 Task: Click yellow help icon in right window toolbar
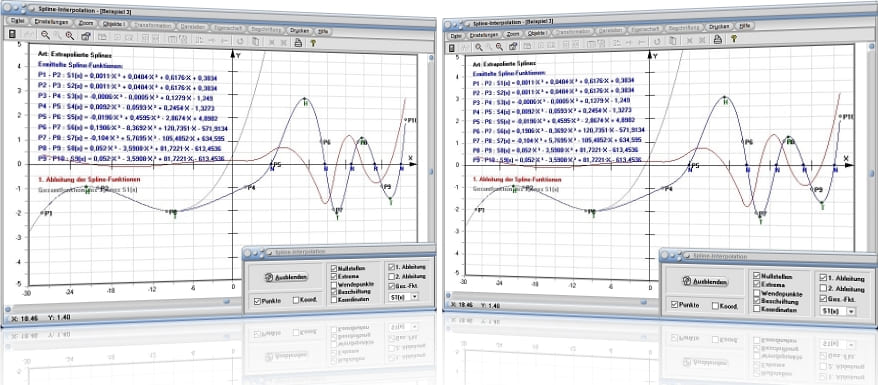(733, 38)
